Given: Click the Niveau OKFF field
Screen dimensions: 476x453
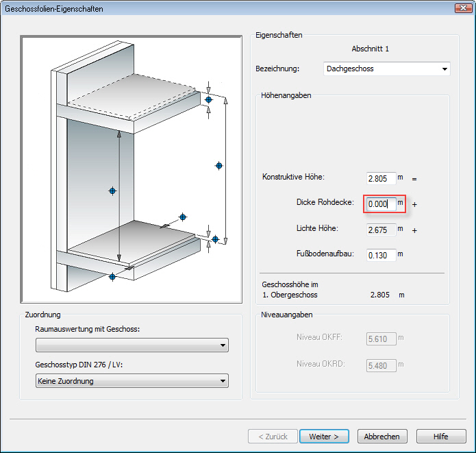Looking at the screenshot, I should point(381,339).
